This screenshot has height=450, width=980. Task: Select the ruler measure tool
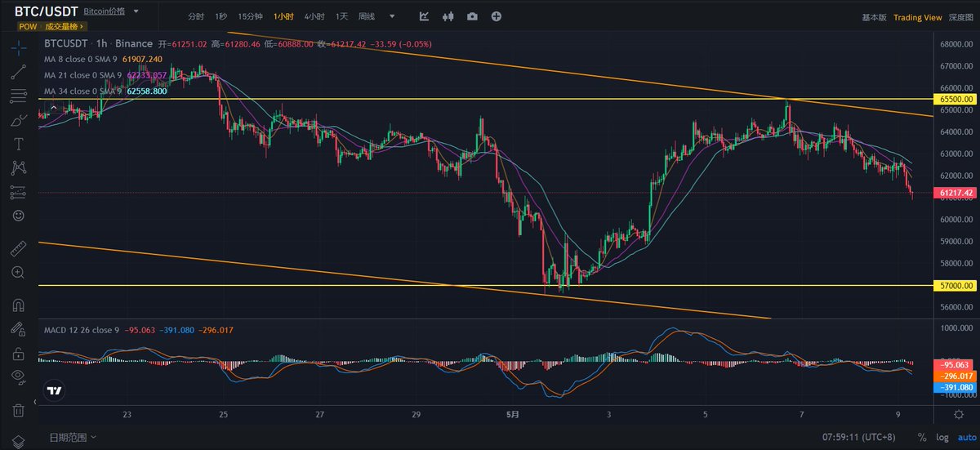point(18,248)
